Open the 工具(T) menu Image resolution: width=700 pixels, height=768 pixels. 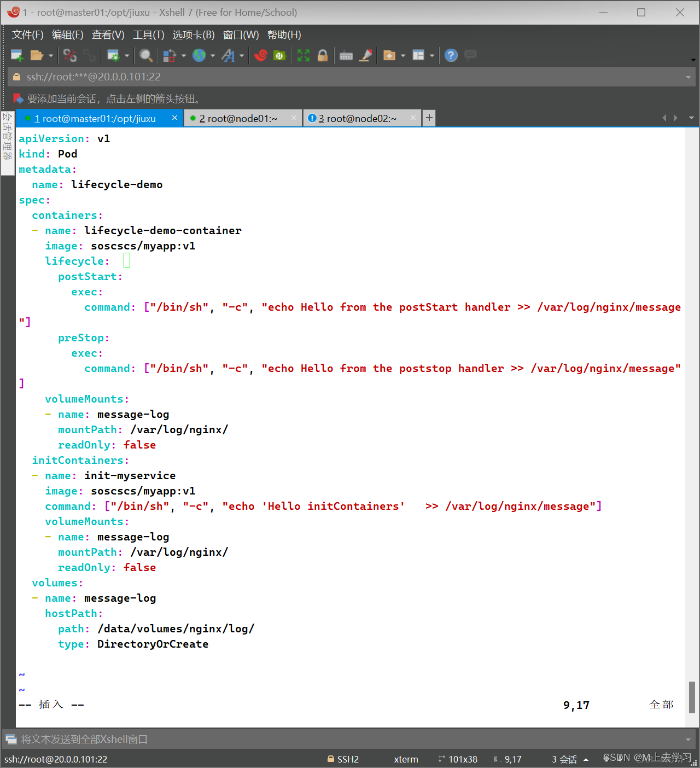149,35
